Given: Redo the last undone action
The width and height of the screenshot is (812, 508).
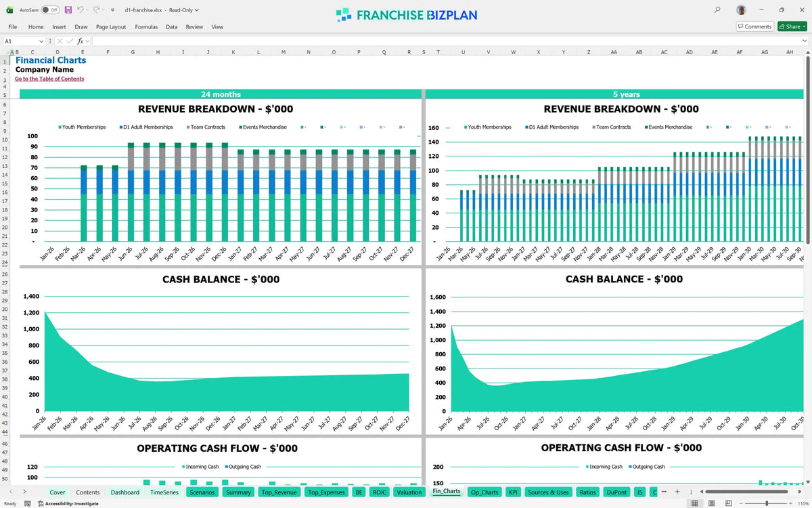Looking at the screenshot, I should [x=97, y=10].
